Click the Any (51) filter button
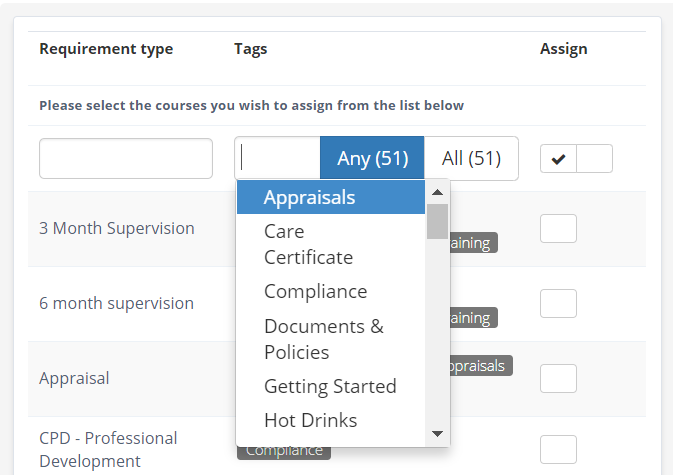The width and height of the screenshot is (673, 475). point(372,158)
